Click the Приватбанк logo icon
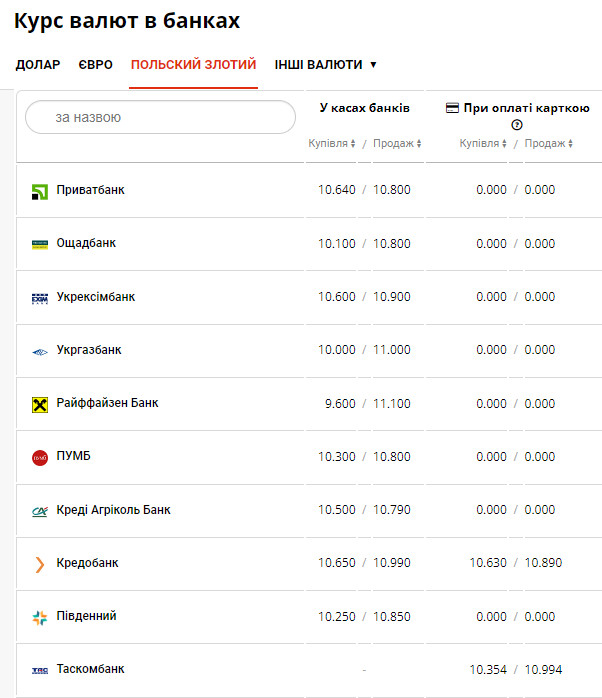602x698 pixels. click(x=40, y=191)
